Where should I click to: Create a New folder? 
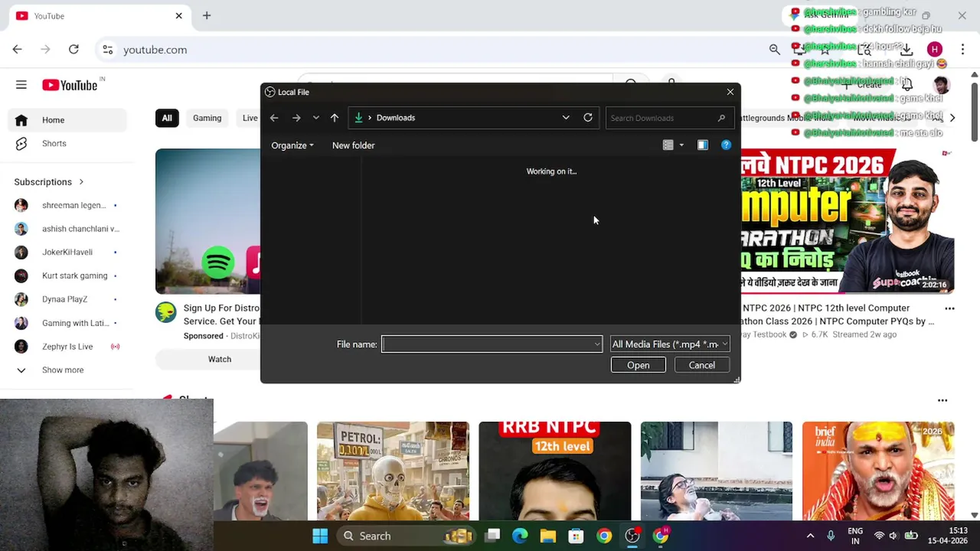tap(354, 145)
